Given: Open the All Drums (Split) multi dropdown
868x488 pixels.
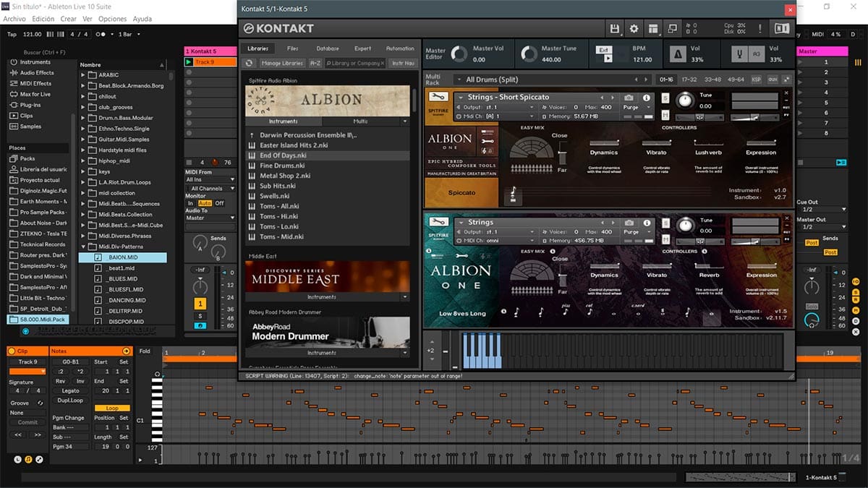Looking at the screenshot, I should [552, 80].
